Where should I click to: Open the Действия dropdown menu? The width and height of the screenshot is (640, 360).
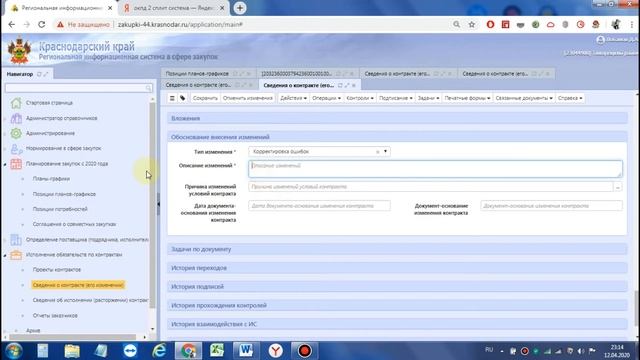(x=293, y=98)
